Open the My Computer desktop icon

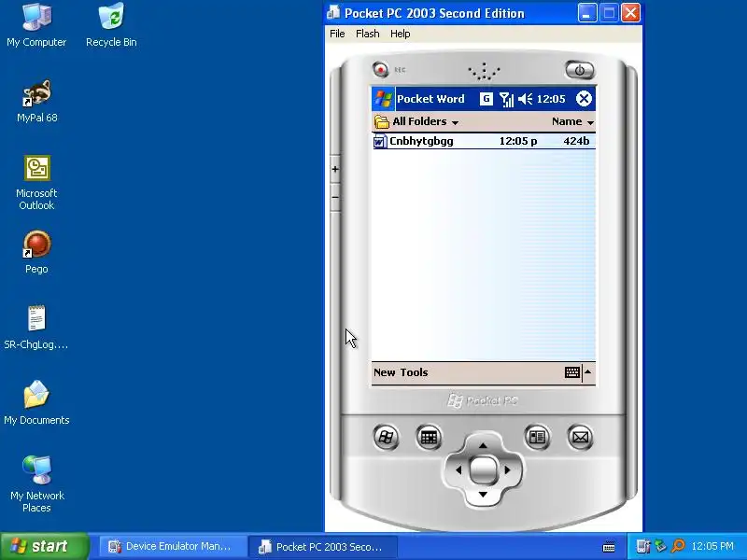(36, 25)
